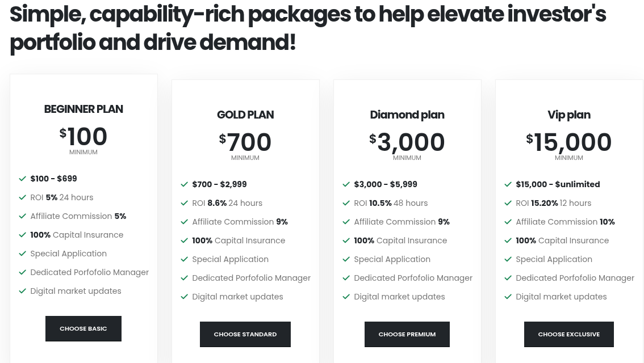Hit the Choose Exclusive button
Screen dimensions: 644x363
click(x=568, y=334)
